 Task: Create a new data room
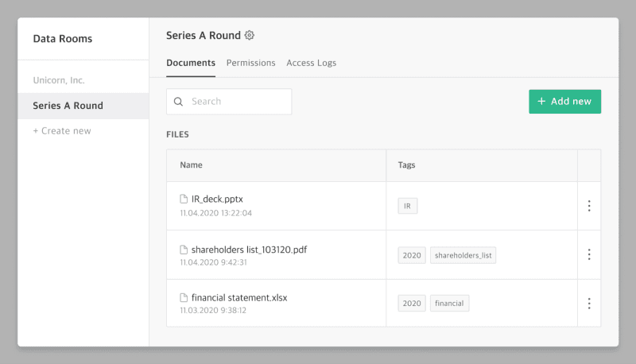(62, 131)
